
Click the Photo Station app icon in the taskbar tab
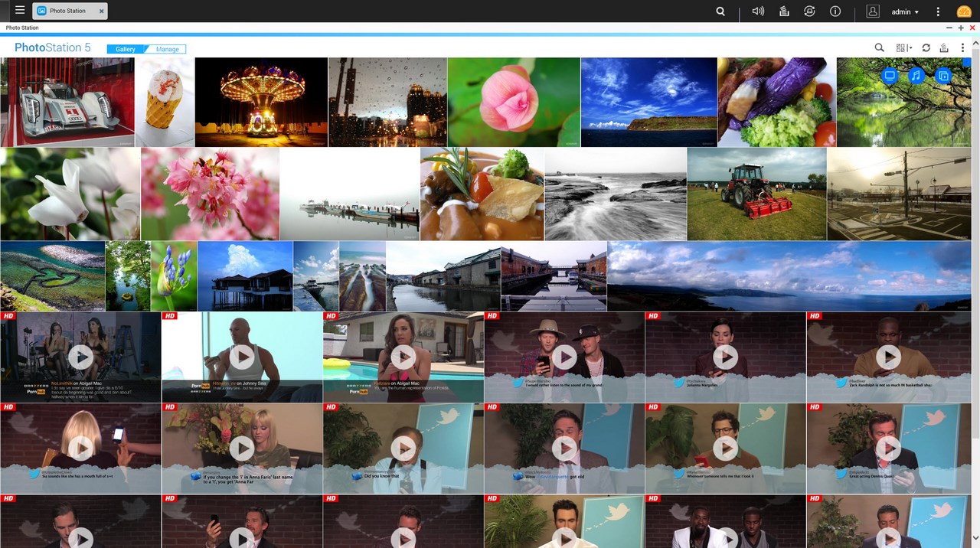click(41, 11)
